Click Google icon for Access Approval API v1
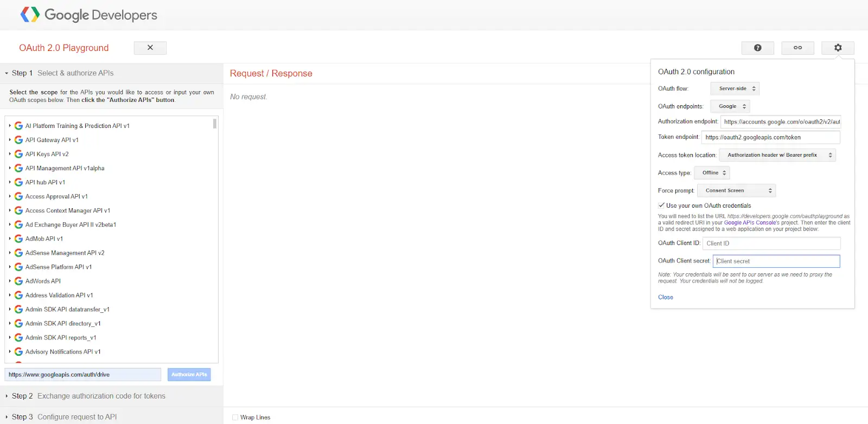Screen dimensions: 868x424 [18, 196]
